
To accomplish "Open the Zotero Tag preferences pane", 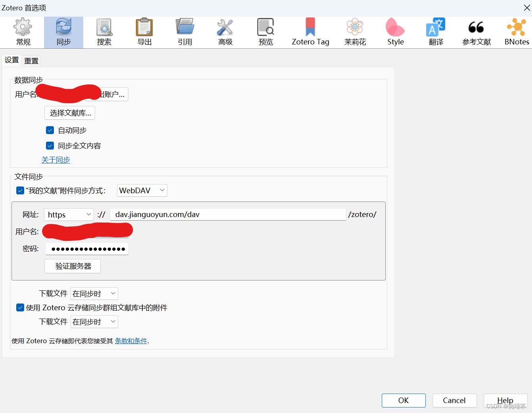I will (x=310, y=33).
